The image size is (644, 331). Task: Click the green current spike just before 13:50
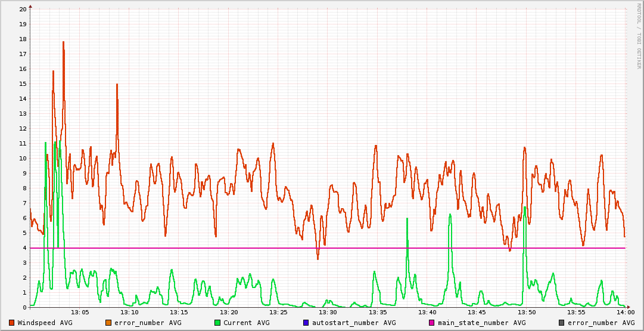coord(524,208)
